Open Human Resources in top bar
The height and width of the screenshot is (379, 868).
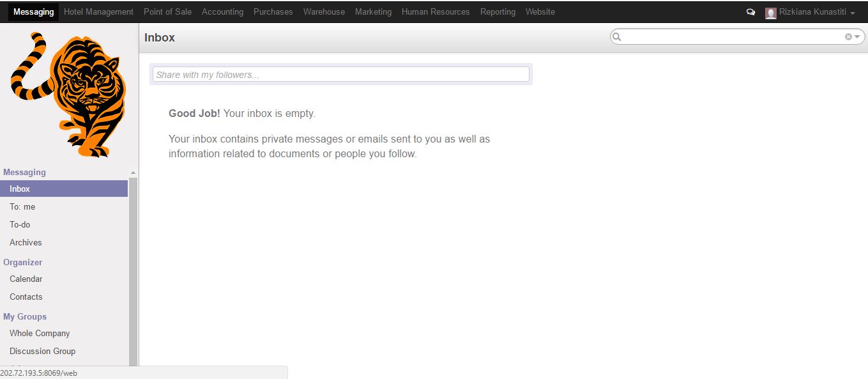(436, 12)
